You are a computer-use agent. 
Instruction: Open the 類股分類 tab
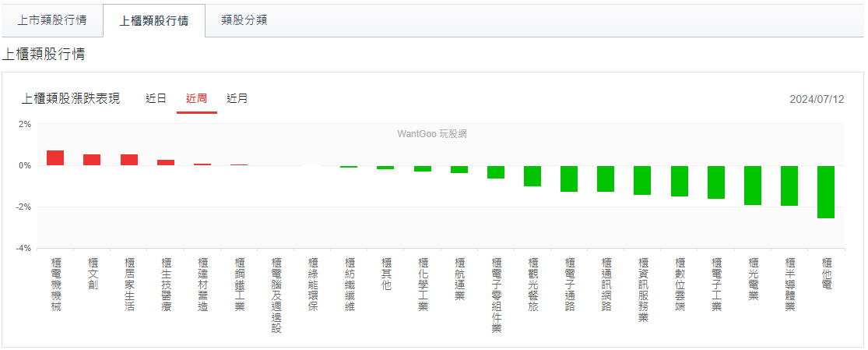(244, 20)
